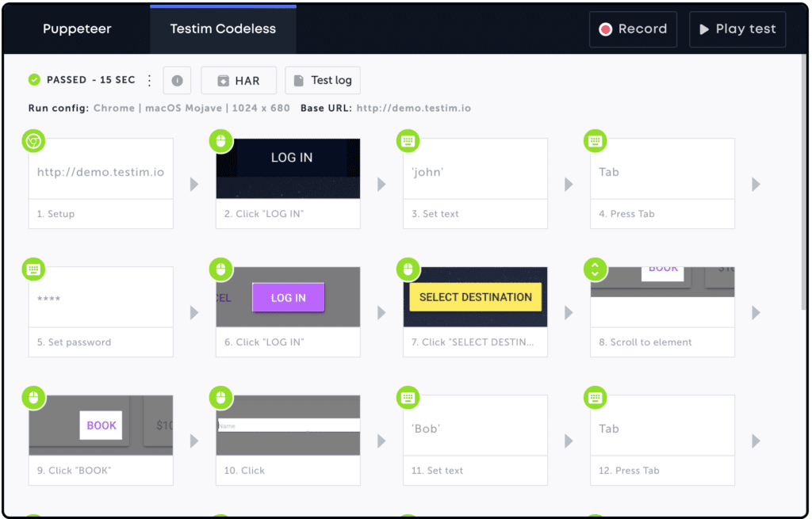Click the mouse icon on step 10 Click

point(221,398)
